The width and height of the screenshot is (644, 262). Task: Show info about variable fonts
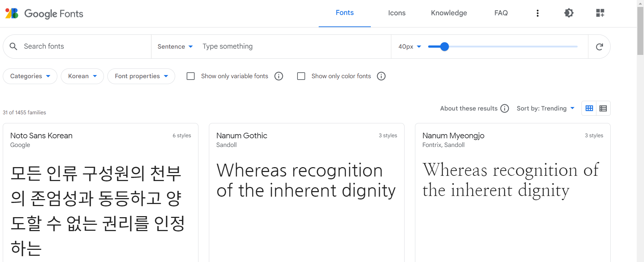coord(279,76)
